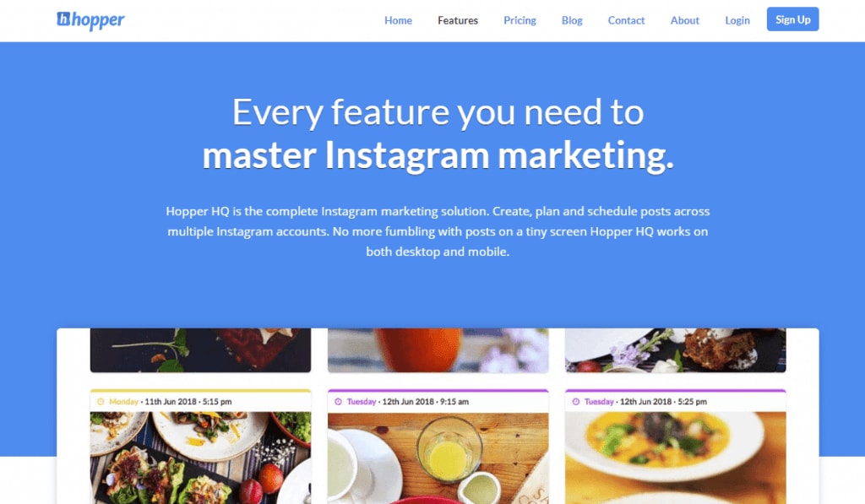Open the Home menu link

coord(399,20)
